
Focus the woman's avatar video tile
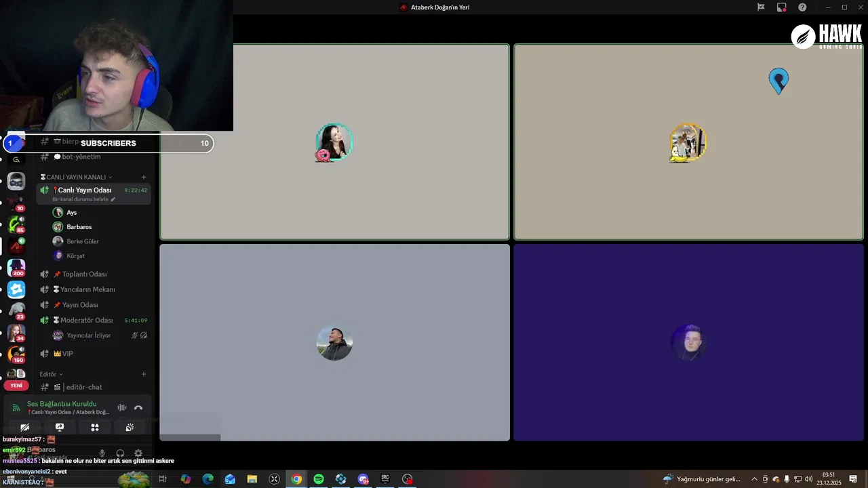point(334,142)
